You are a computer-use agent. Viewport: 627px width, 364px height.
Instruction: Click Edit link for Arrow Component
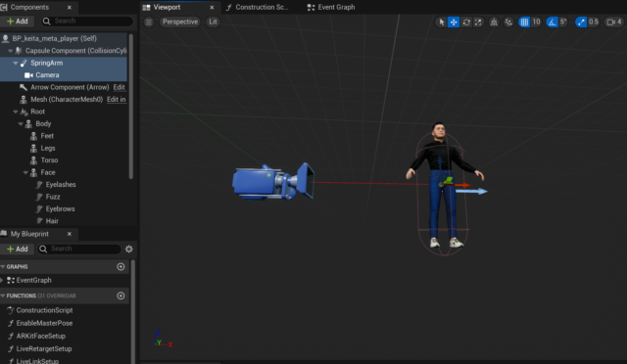point(119,87)
